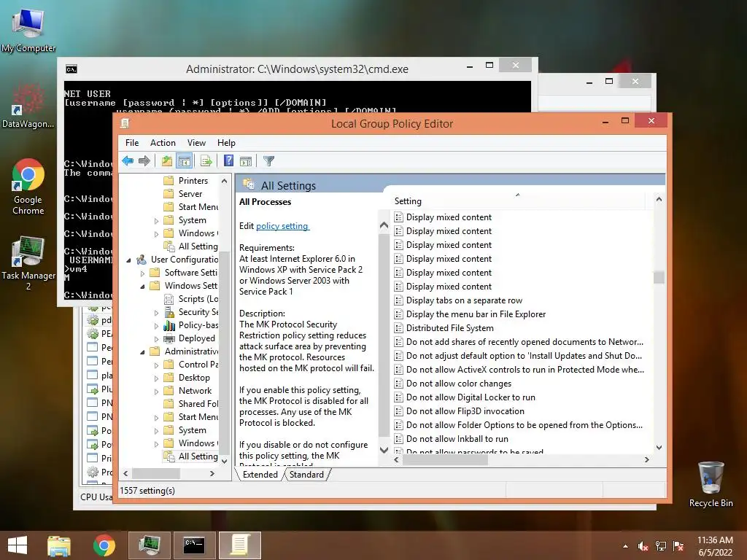747x560 pixels.
Task: Open Google Chrome desktop shortcut
Action: coord(28,187)
